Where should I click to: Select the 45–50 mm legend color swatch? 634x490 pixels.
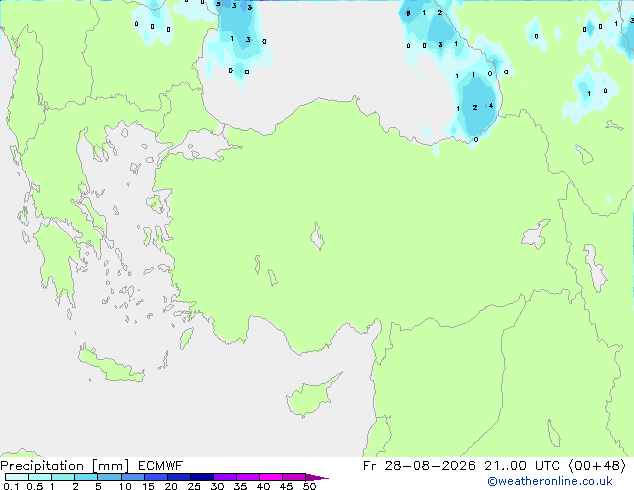click(x=294, y=477)
